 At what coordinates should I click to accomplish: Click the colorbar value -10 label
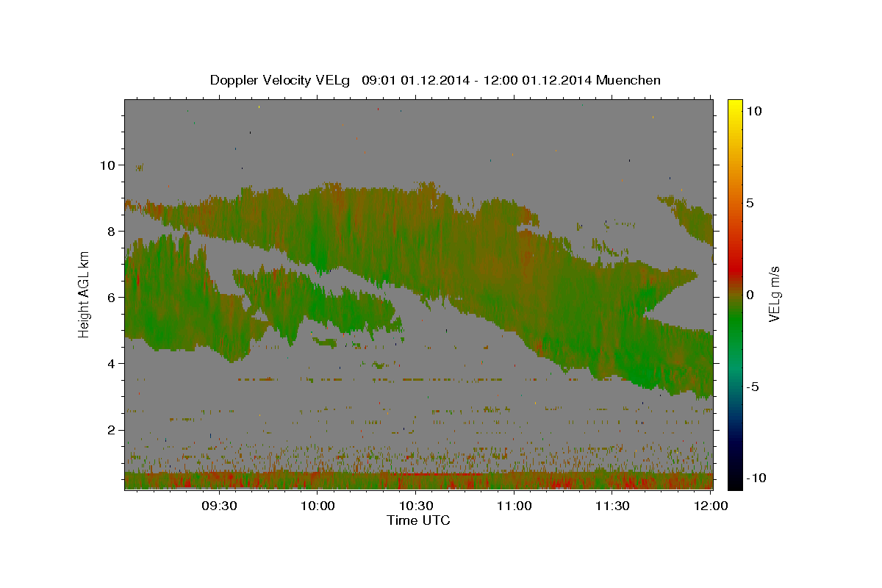point(756,478)
